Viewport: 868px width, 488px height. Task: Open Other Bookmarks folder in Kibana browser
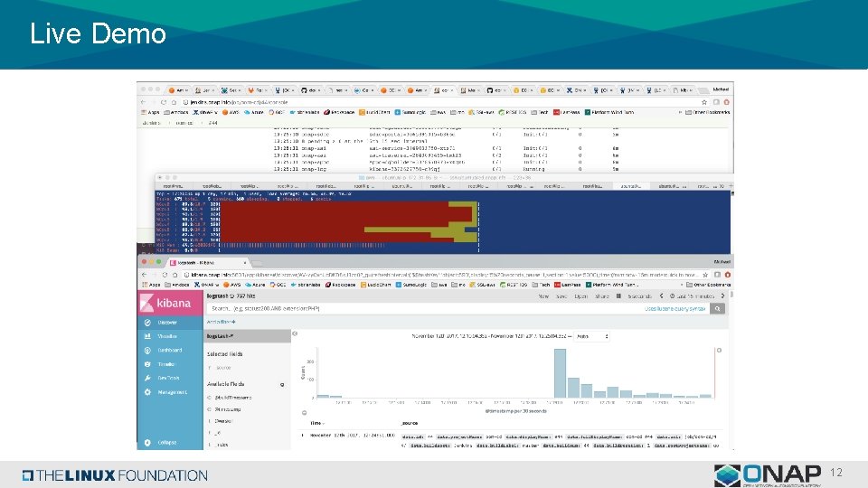(709, 285)
